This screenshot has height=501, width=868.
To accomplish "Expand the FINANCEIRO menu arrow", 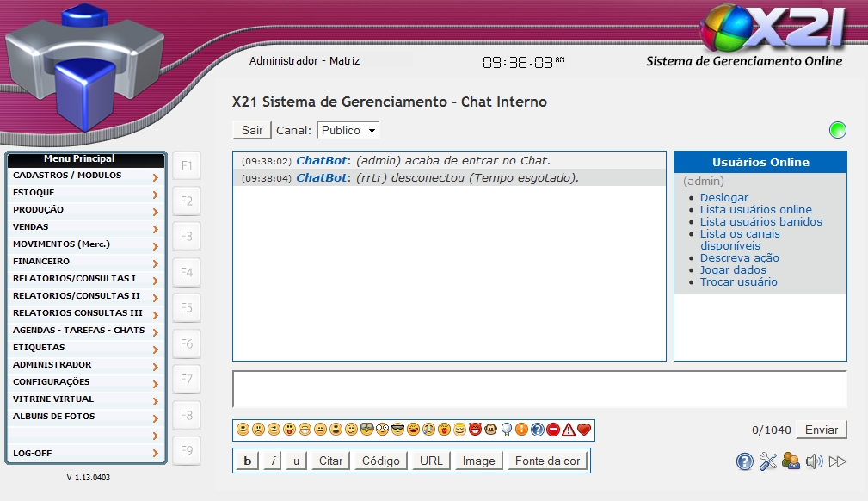I will (x=155, y=263).
